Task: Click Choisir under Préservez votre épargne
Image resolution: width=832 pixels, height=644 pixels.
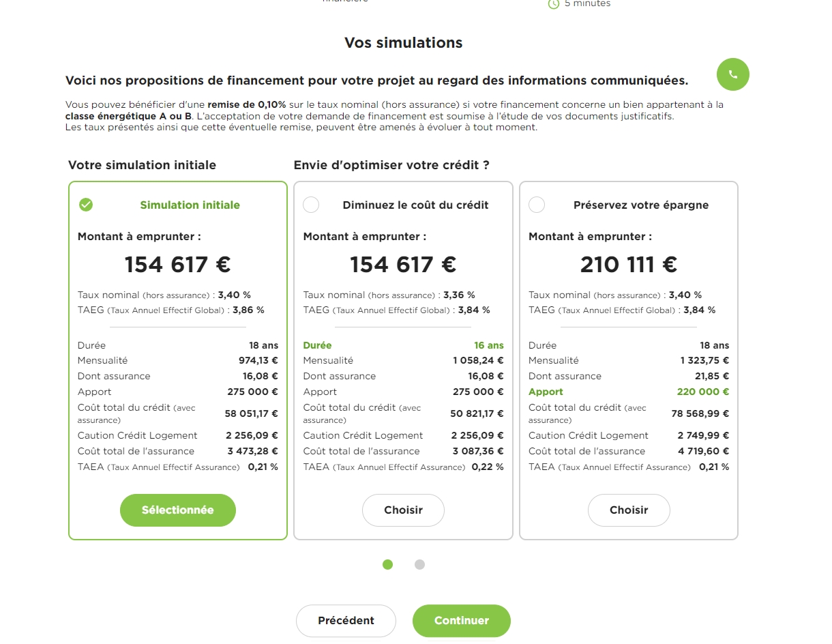Action: (x=629, y=510)
